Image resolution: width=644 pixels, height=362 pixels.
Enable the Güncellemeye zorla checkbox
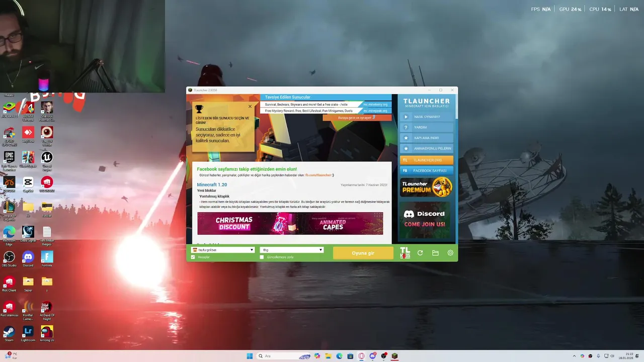click(x=262, y=257)
